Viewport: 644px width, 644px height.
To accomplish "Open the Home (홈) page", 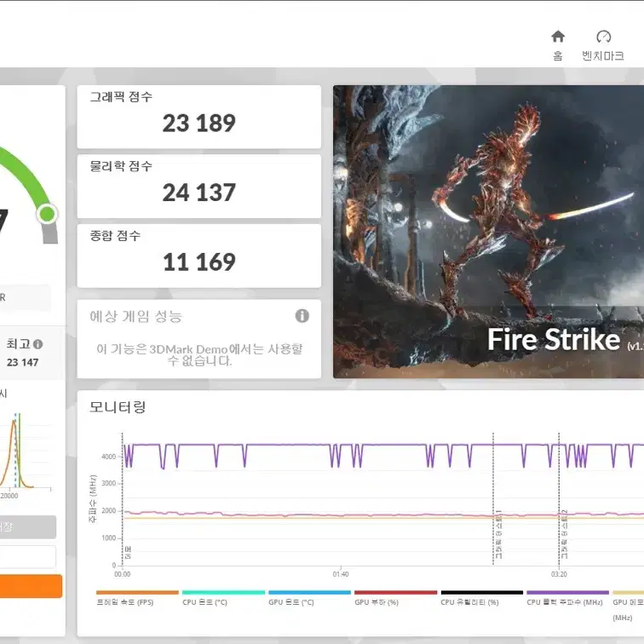I will [558, 45].
